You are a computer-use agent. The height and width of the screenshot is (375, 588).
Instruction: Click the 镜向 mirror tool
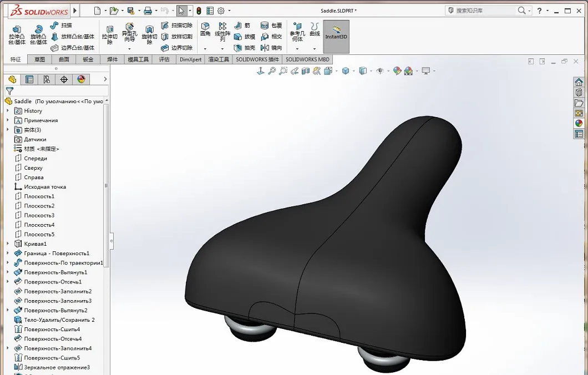[271, 48]
